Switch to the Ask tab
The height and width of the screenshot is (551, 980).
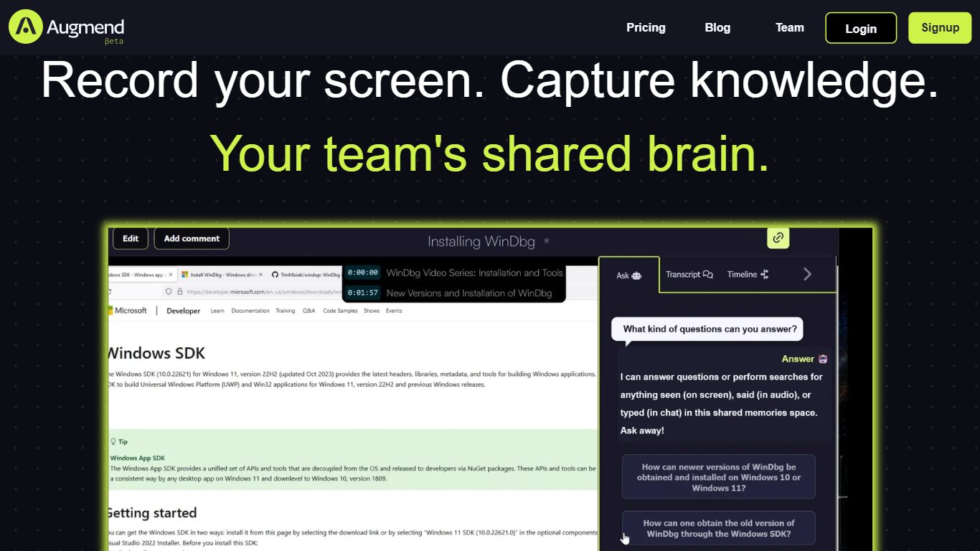point(628,275)
